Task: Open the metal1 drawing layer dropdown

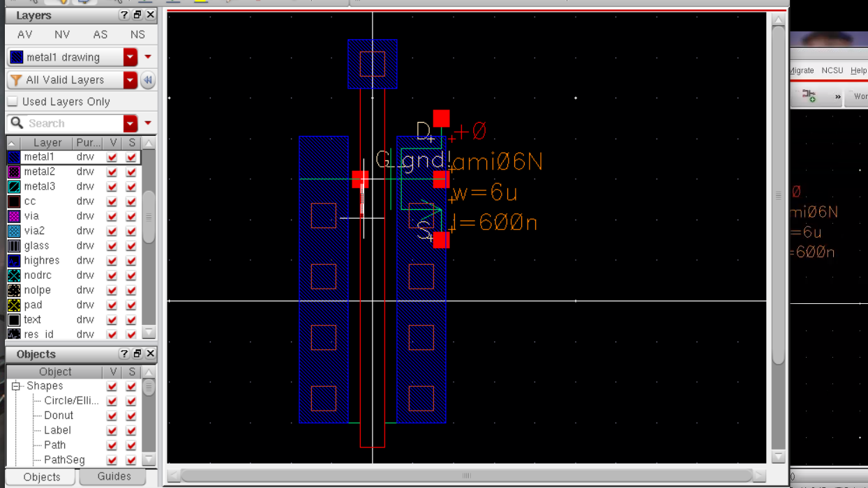Action: (130, 57)
